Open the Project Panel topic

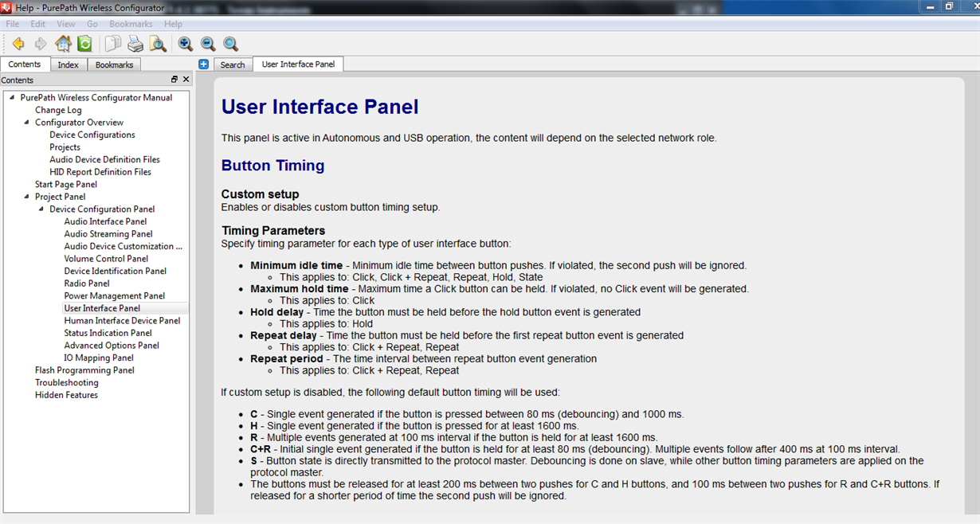tap(60, 197)
